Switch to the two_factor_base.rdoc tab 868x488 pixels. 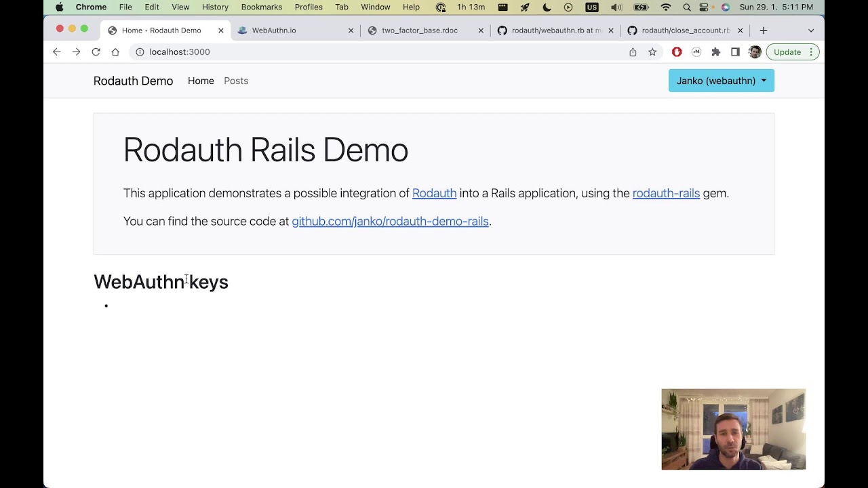[x=425, y=30]
